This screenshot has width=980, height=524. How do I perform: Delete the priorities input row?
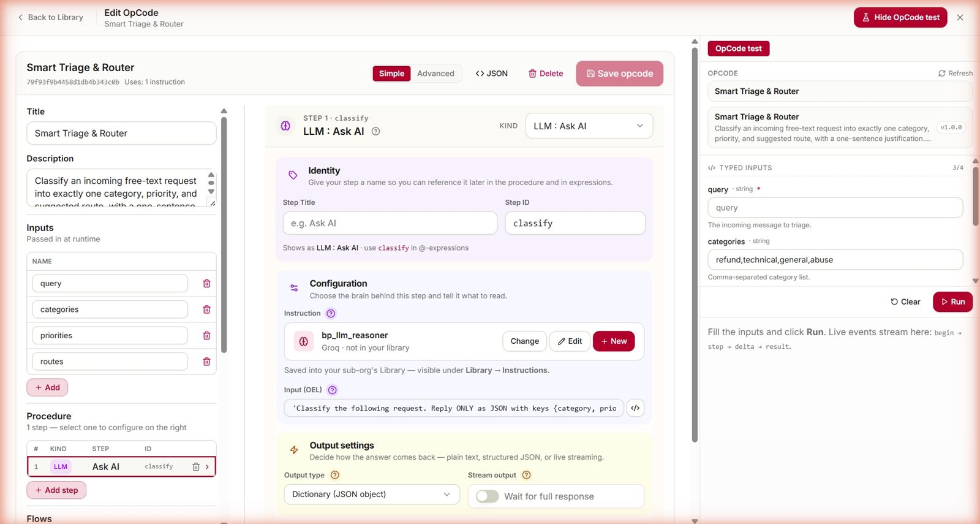pyautogui.click(x=206, y=336)
